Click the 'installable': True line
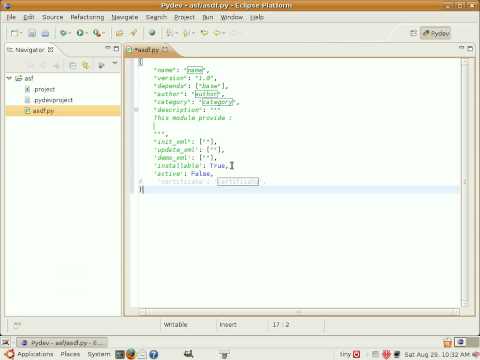480x360 pixels. (191, 166)
